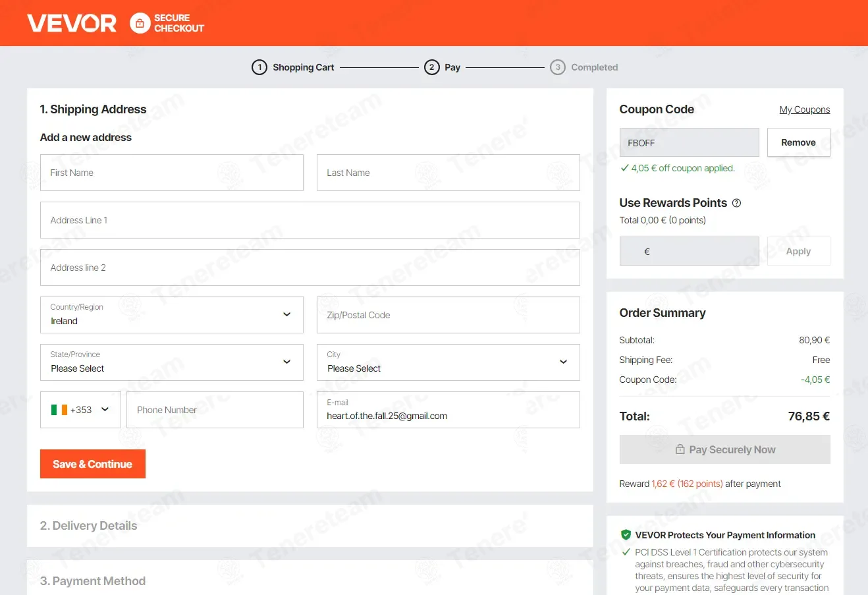Click the secure checkout lock icon
Viewport: 868px width, 595px height.
[140, 23]
